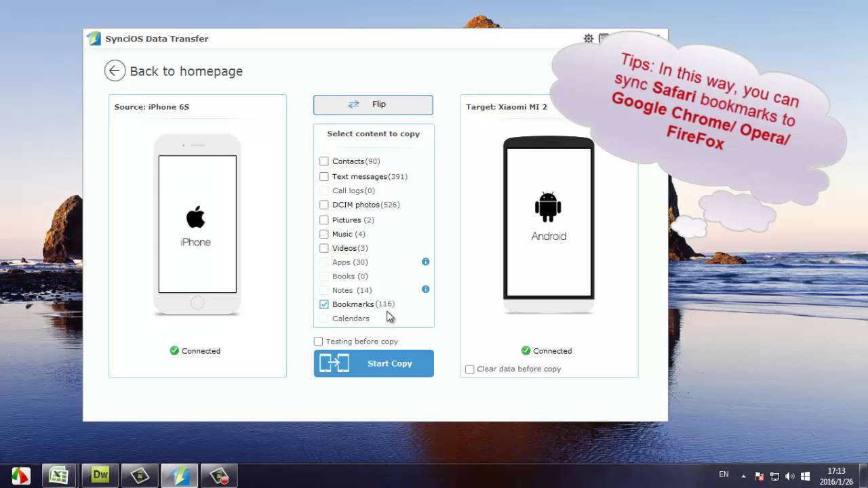Open the dark green taskbar app after Dreamweaver

click(140, 476)
